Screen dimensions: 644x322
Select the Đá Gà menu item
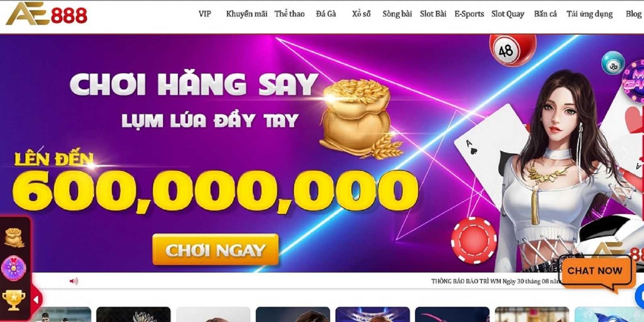point(326,14)
